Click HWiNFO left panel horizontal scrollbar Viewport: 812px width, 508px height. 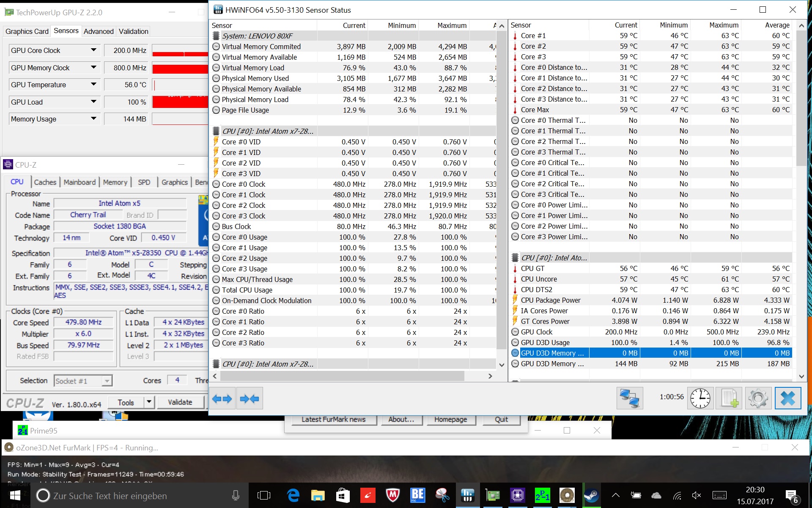click(342, 376)
